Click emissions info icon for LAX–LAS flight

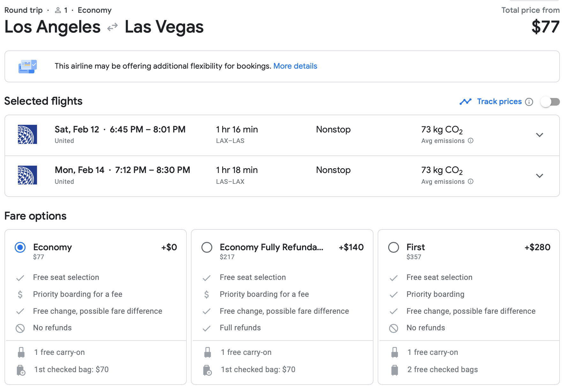(471, 141)
